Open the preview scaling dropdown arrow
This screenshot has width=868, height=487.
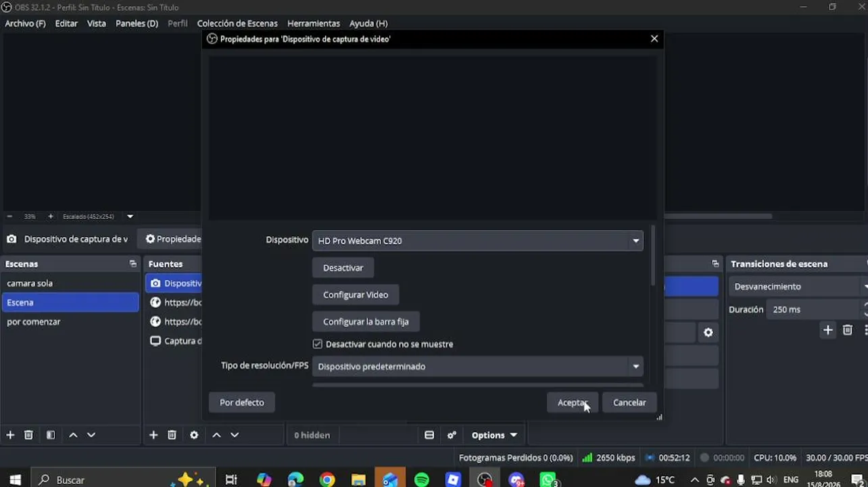tap(130, 216)
